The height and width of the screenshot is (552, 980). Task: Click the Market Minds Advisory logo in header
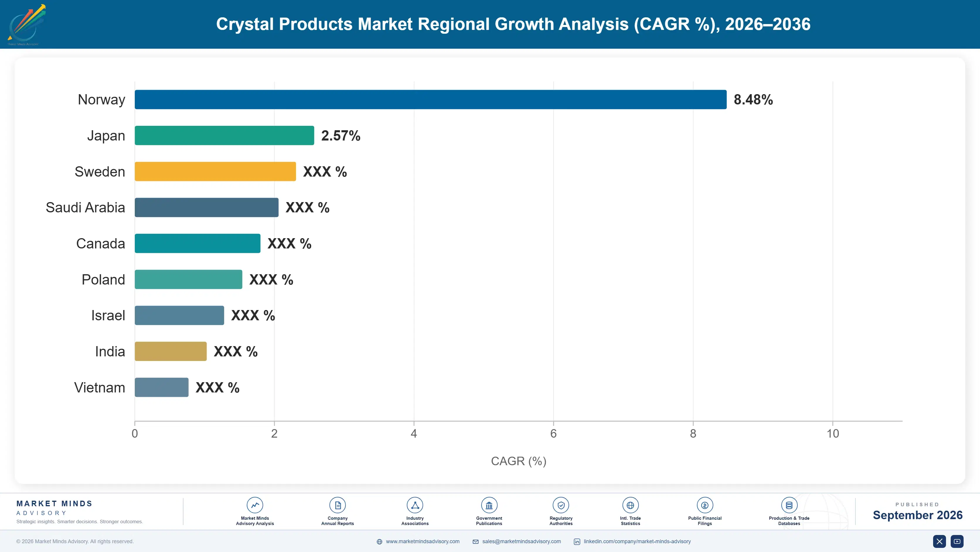click(x=26, y=25)
